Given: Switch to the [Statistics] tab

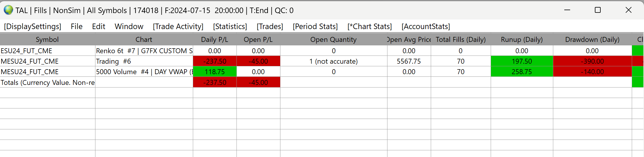Looking at the screenshot, I should [x=230, y=26].
